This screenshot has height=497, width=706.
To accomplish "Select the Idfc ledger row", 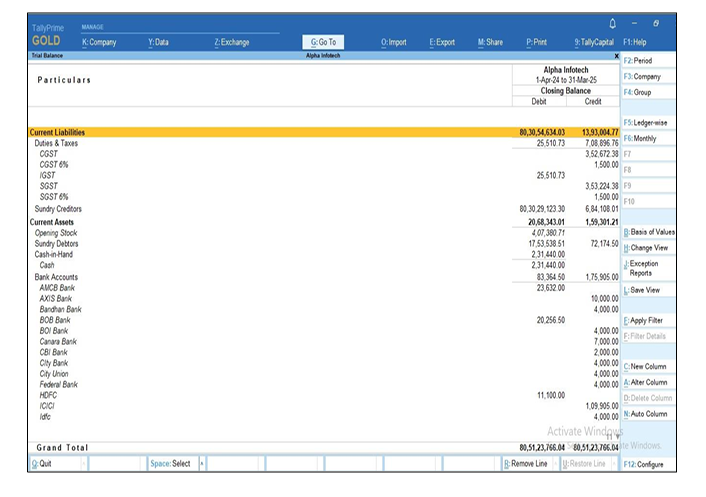I will (324, 417).
